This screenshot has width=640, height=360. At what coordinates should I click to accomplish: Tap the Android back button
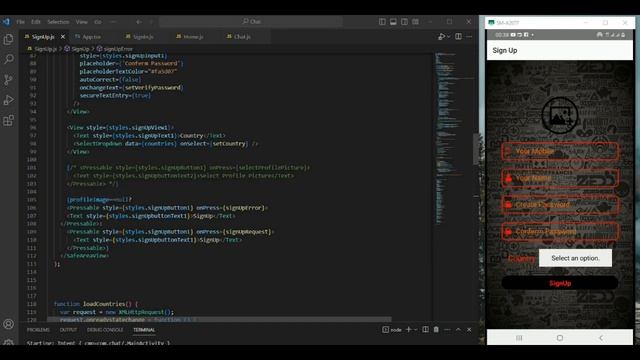coord(600,338)
